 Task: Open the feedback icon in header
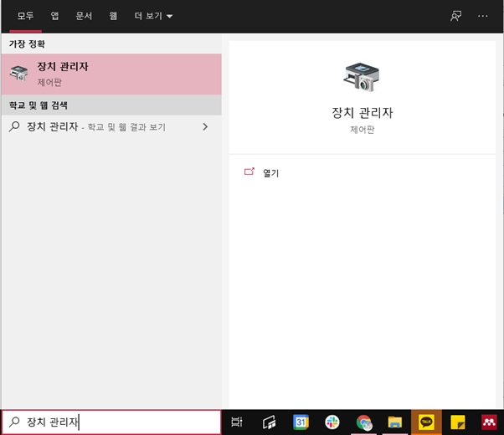[x=455, y=16]
